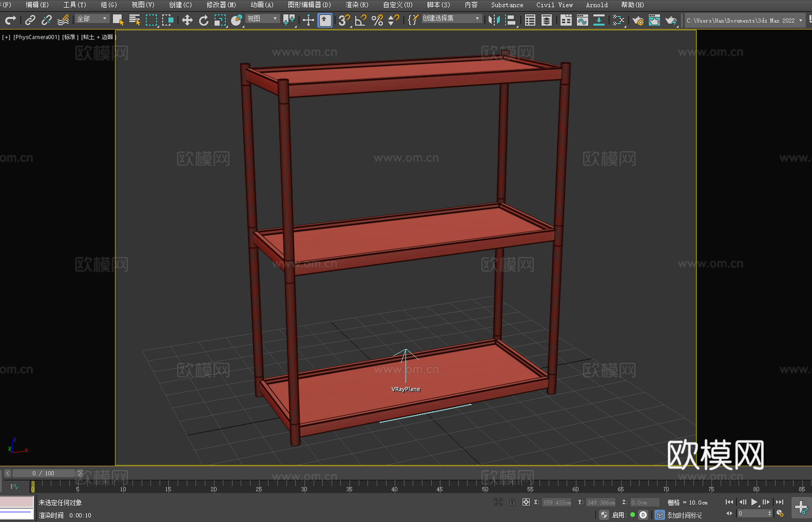Activate the Select and Scale tool
Screen dimensions: 812x522
pos(220,20)
